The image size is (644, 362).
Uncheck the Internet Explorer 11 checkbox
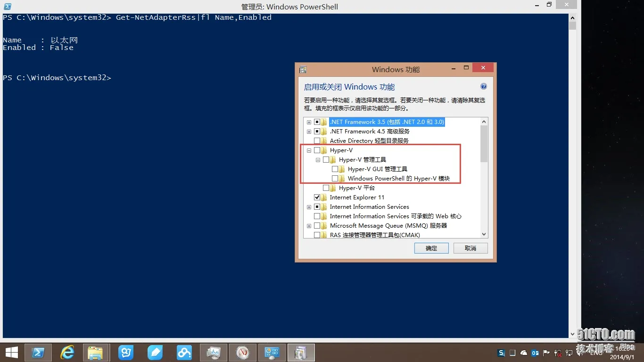click(317, 197)
